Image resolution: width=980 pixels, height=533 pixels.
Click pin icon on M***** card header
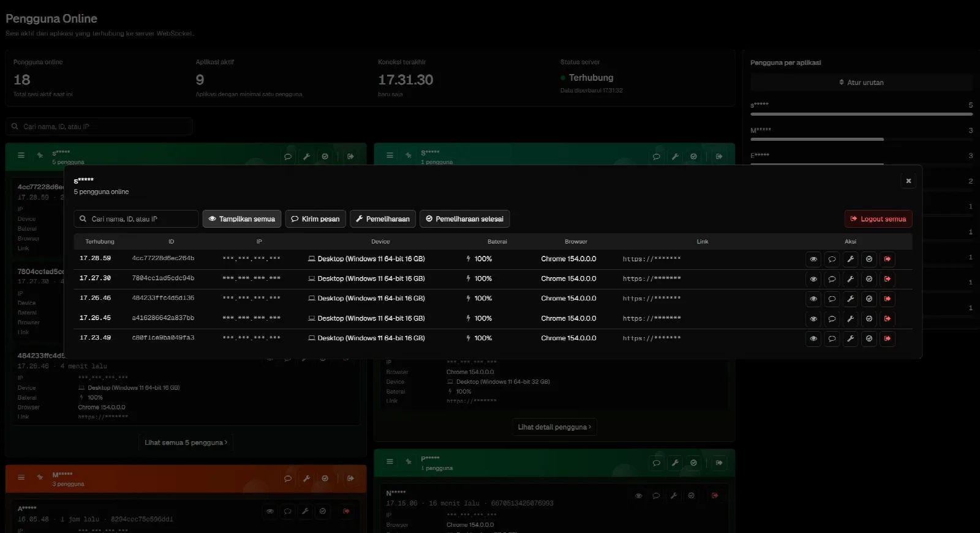(40, 478)
